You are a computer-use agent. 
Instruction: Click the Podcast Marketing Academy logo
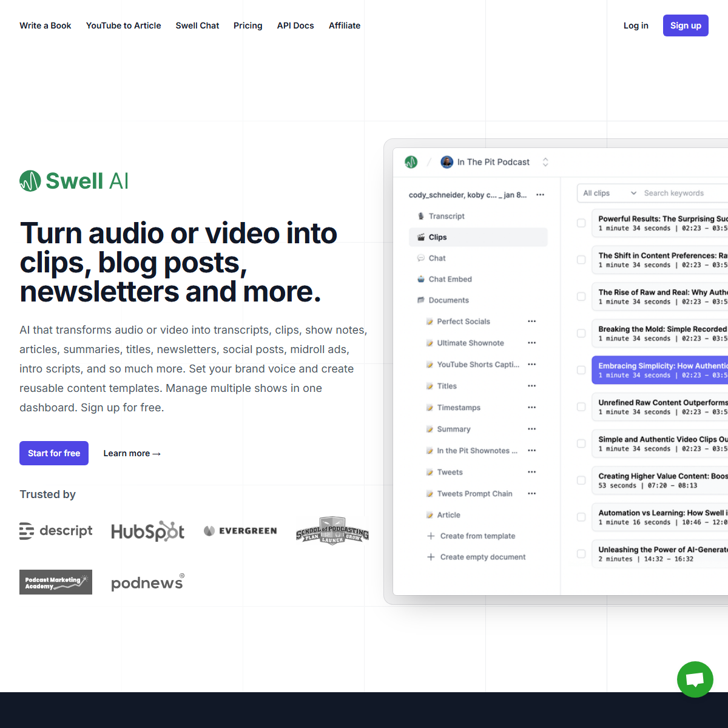(56, 582)
